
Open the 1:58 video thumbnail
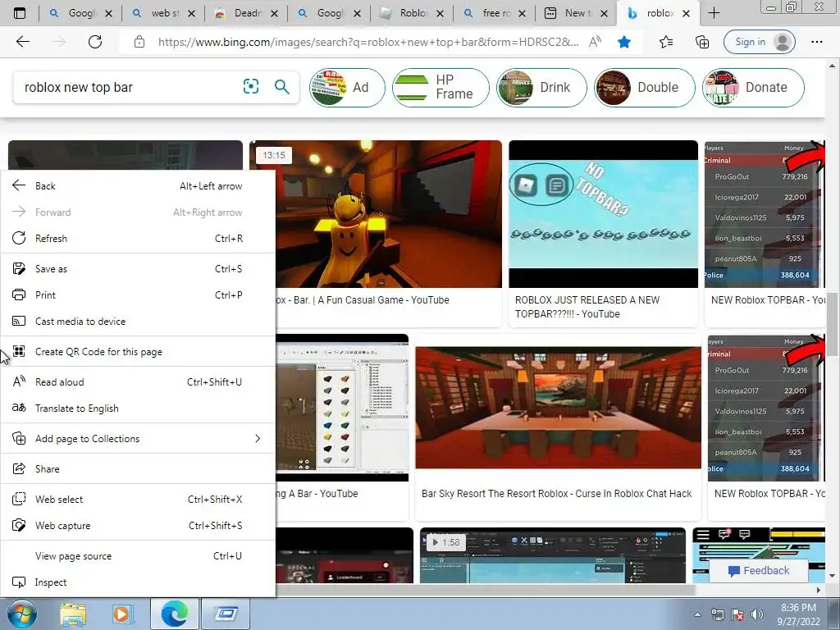552,555
